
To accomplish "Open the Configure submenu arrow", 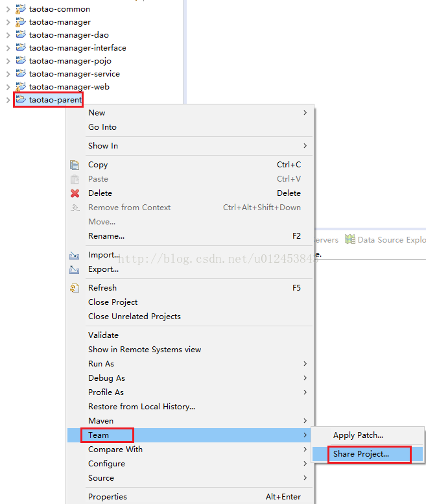I will (x=305, y=464).
